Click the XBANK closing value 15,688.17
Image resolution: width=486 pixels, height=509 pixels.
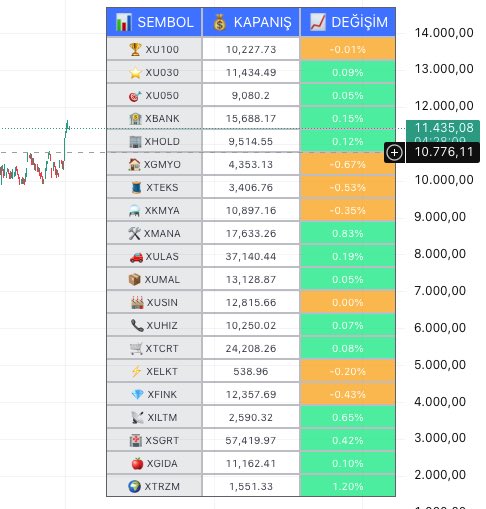(251, 119)
